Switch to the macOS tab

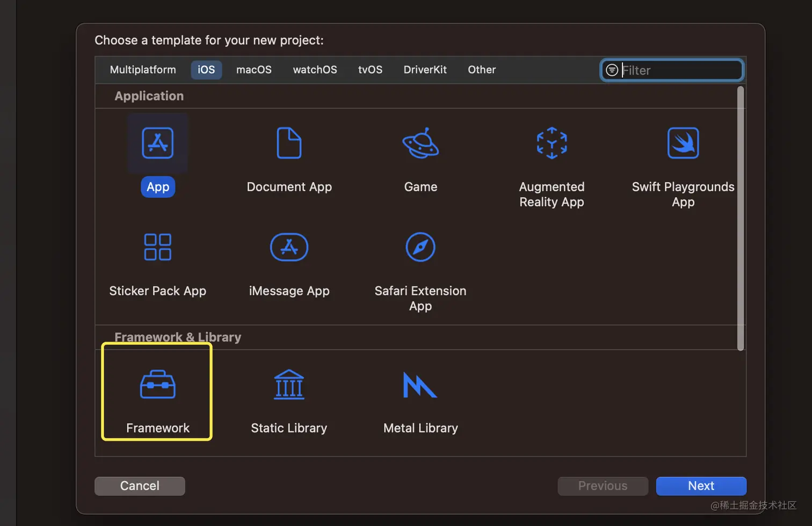pos(254,70)
